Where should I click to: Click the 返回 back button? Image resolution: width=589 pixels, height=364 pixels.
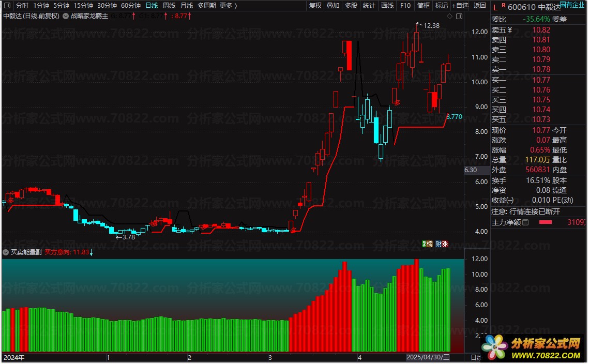[x=480, y=5]
